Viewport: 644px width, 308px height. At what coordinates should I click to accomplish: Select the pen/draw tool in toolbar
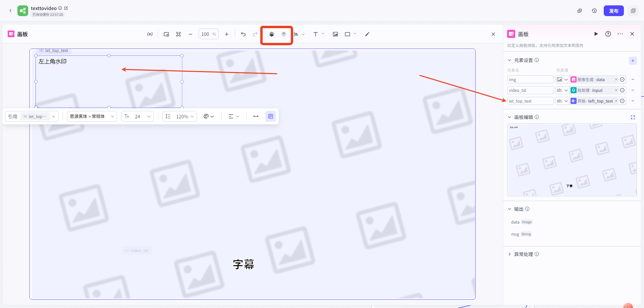tap(367, 34)
